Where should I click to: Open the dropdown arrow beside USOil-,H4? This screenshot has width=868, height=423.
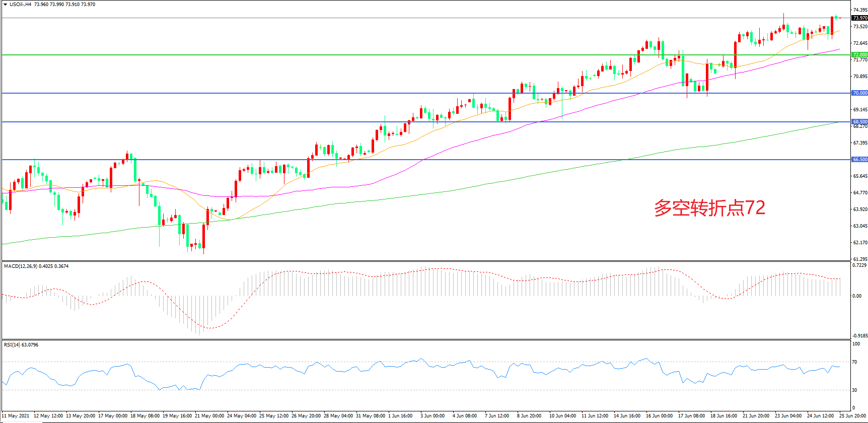(5, 5)
